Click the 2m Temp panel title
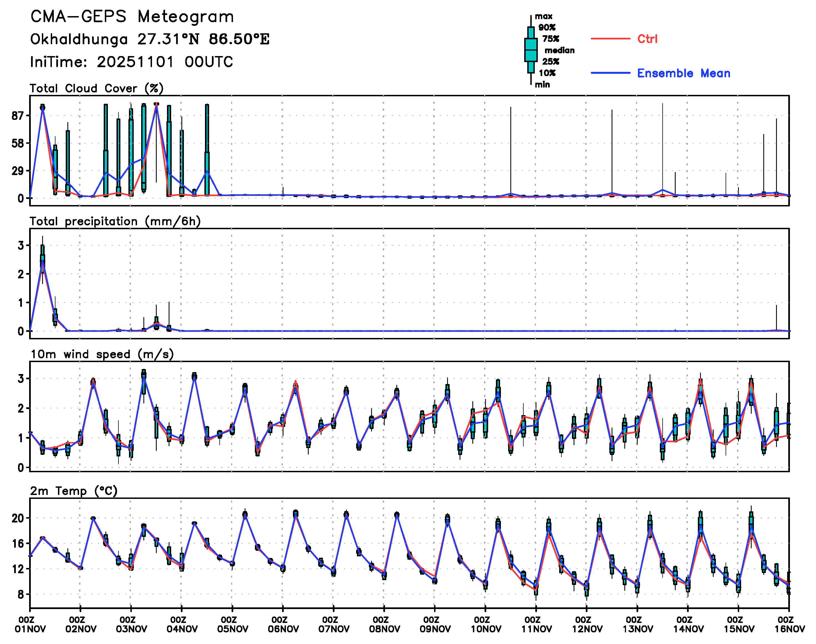 click(x=74, y=491)
